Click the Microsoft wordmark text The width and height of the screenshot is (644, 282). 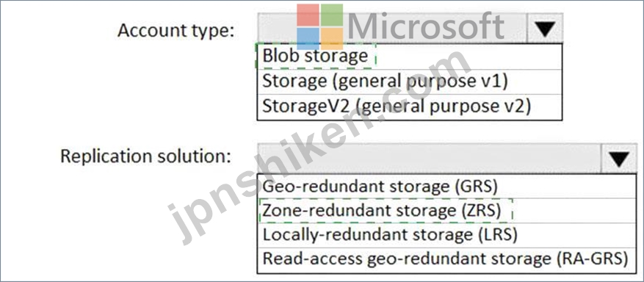pos(426,26)
